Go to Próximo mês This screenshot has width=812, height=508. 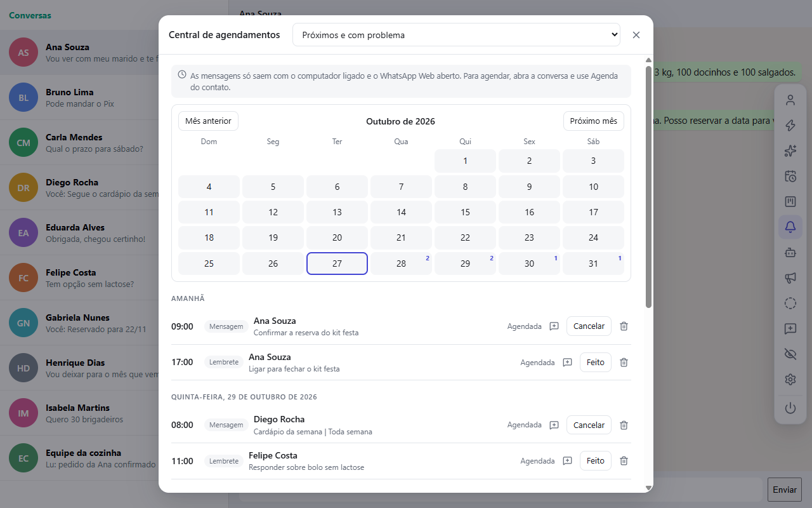click(594, 121)
